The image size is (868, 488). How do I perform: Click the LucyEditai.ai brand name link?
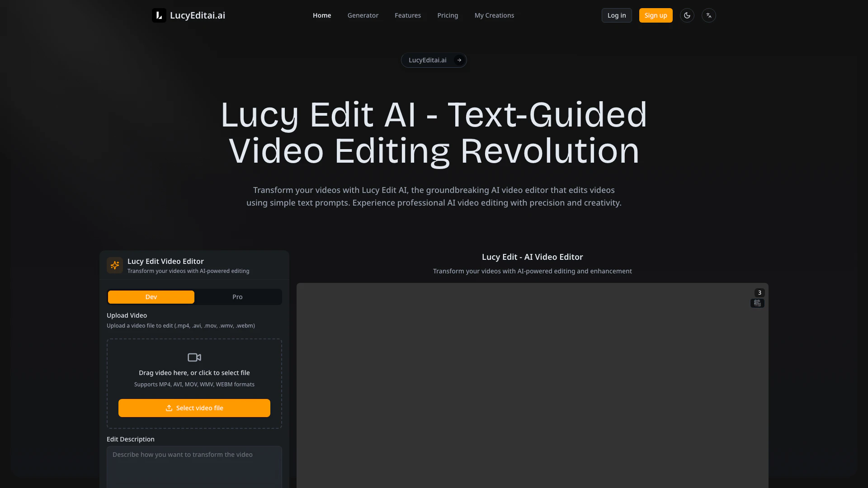[198, 15]
